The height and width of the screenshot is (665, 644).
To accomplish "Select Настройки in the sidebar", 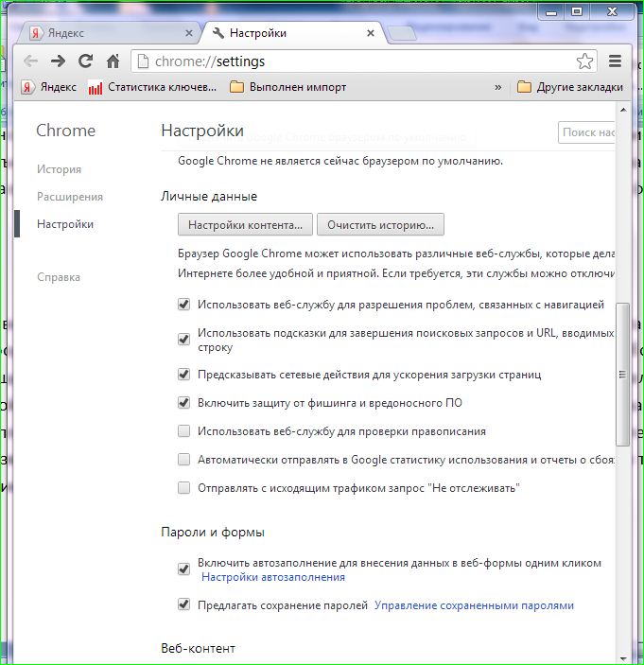I will point(65,224).
